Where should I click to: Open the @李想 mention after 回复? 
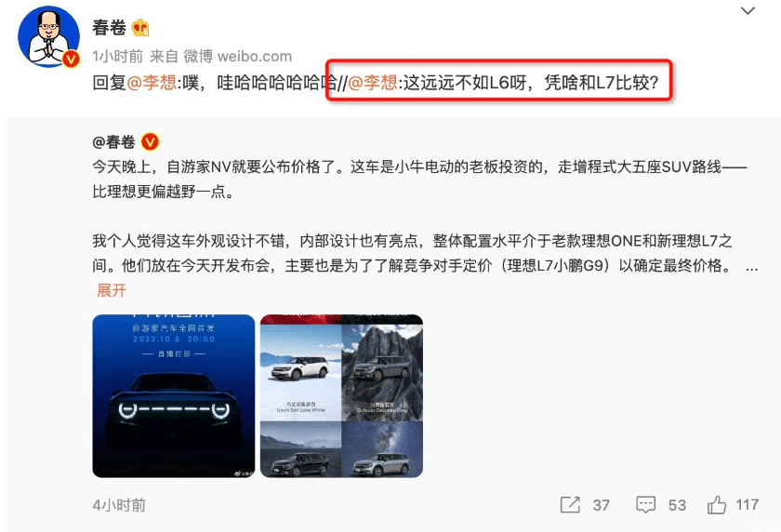(x=152, y=82)
